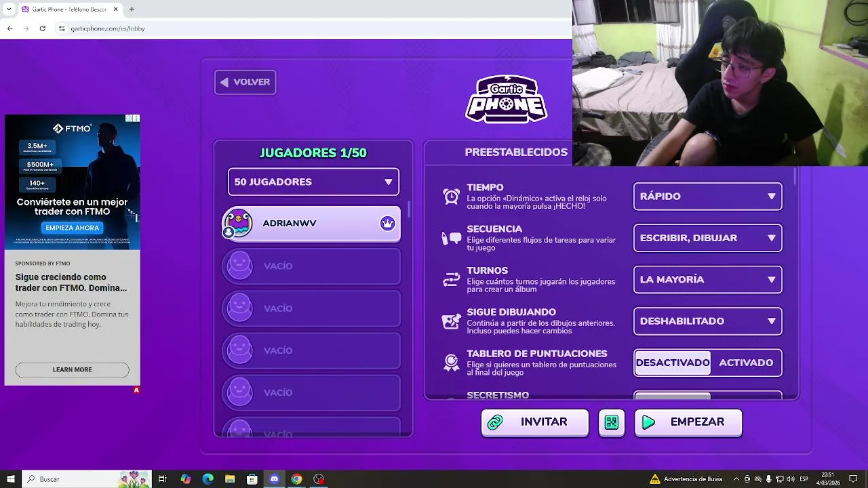Click the TABLERO DE PUNTUACIONES label
Viewport: 868px width, 488px height.
pos(536,354)
